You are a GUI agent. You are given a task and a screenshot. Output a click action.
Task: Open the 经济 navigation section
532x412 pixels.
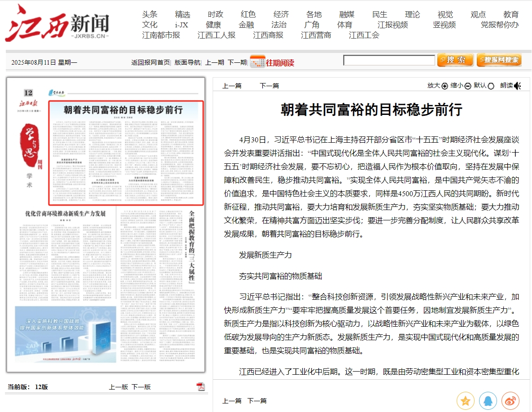(281, 14)
